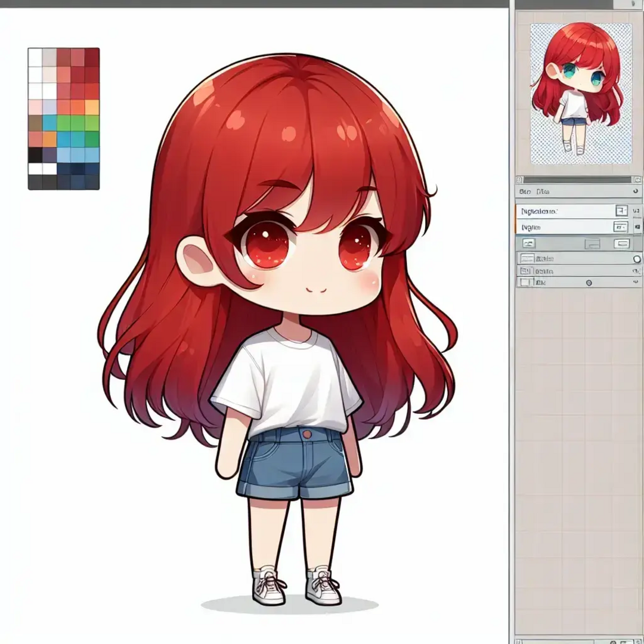Screen dimensions: 644x644
Task: Click the left icon button in the layer toolbar
Action: [x=528, y=243]
